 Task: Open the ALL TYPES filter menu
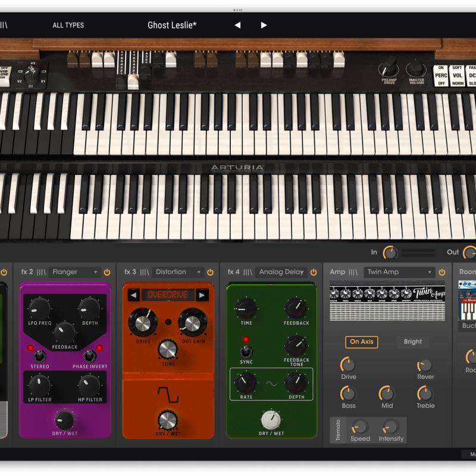(x=68, y=25)
